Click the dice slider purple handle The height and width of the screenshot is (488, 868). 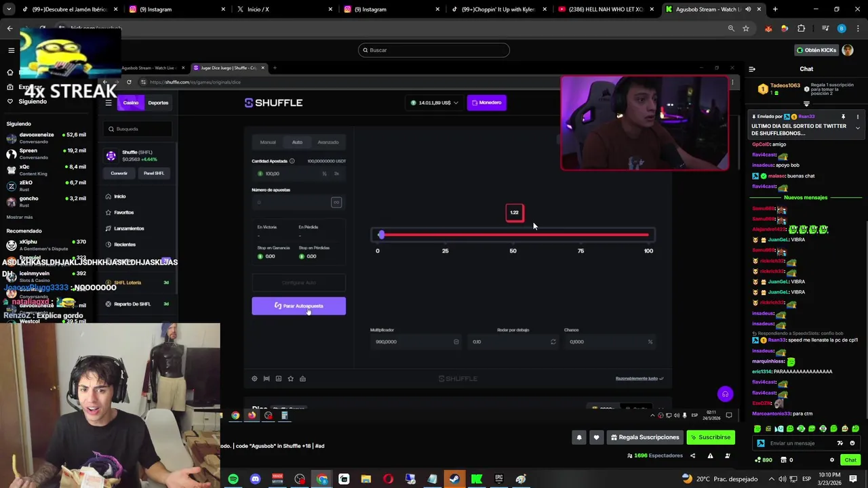tap(381, 235)
